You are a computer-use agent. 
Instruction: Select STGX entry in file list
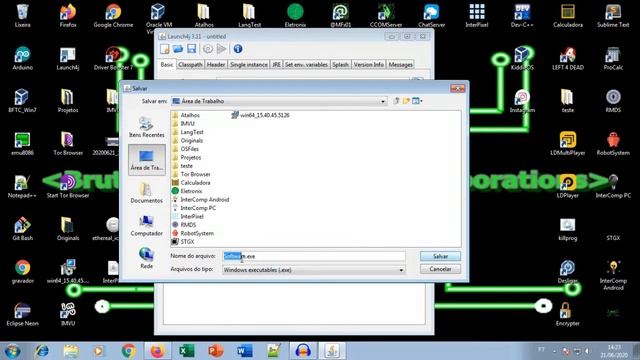183,242
